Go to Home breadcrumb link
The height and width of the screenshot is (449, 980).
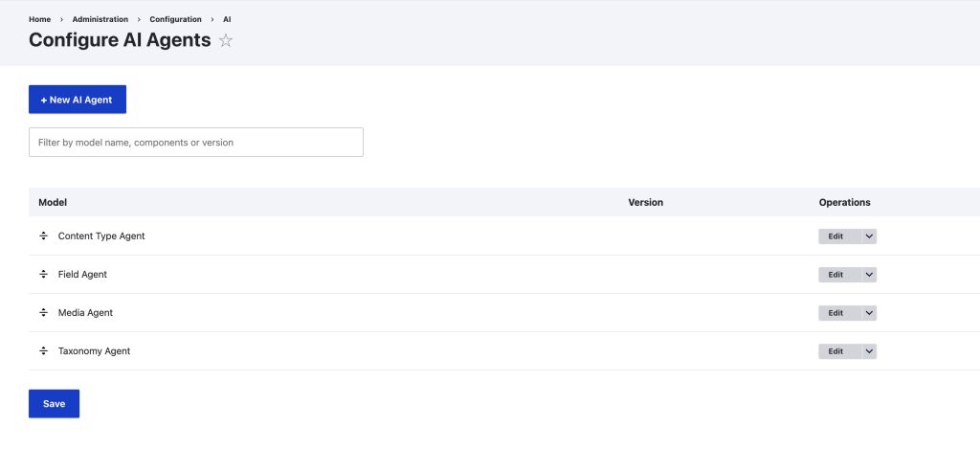click(39, 19)
